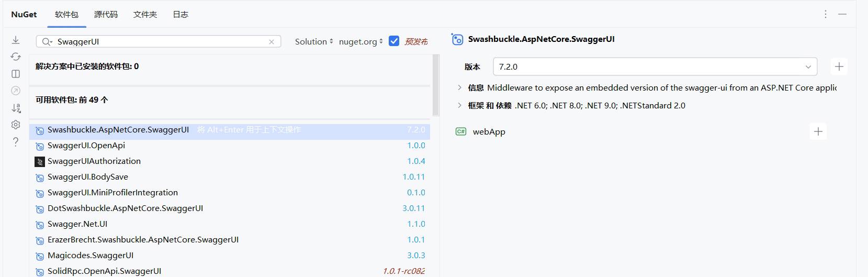Click the install packages download icon
Viewport: 868px width, 277px height.
[16, 40]
